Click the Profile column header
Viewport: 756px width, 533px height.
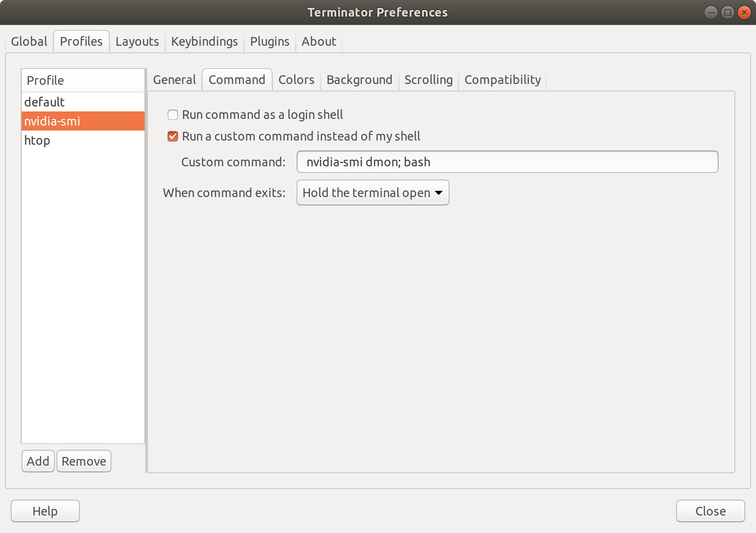pyautogui.click(x=83, y=80)
